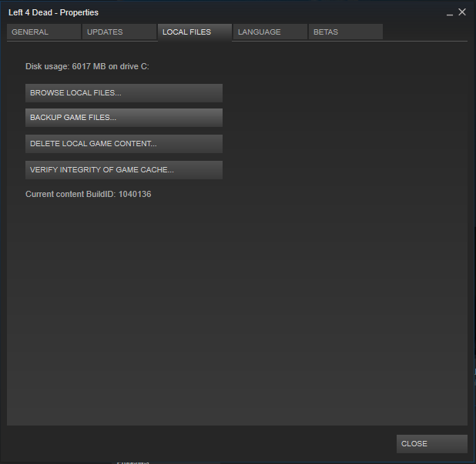The width and height of the screenshot is (476, 464).
Task: Click the Current content BuildID 1040136 text
Action: (x=89, y=194)
